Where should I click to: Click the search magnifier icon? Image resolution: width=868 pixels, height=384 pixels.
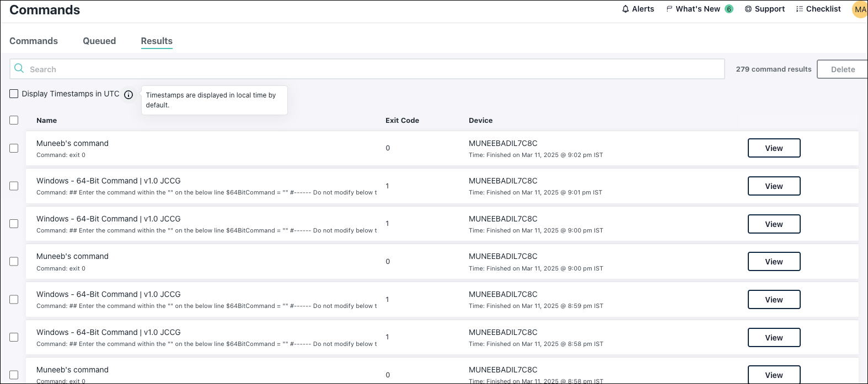point(19,68)
